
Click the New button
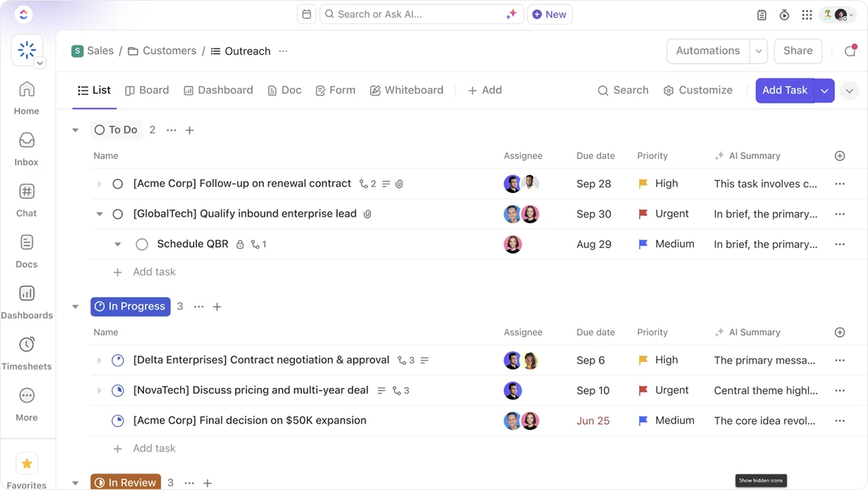(x=550, y=14)
